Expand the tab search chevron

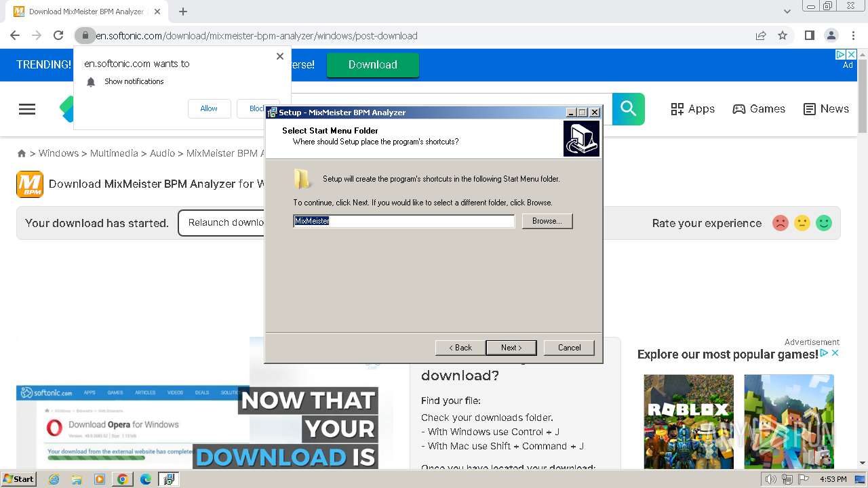point(787,12)
